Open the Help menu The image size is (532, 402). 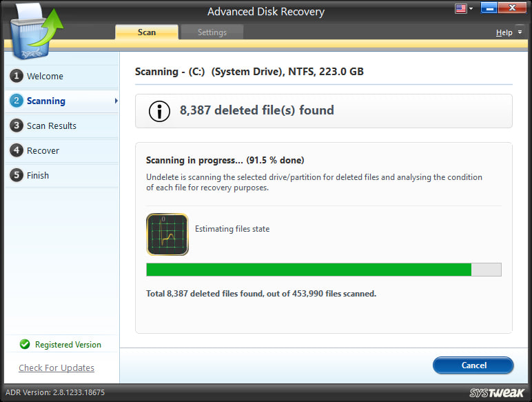click(x=504, y=32)
